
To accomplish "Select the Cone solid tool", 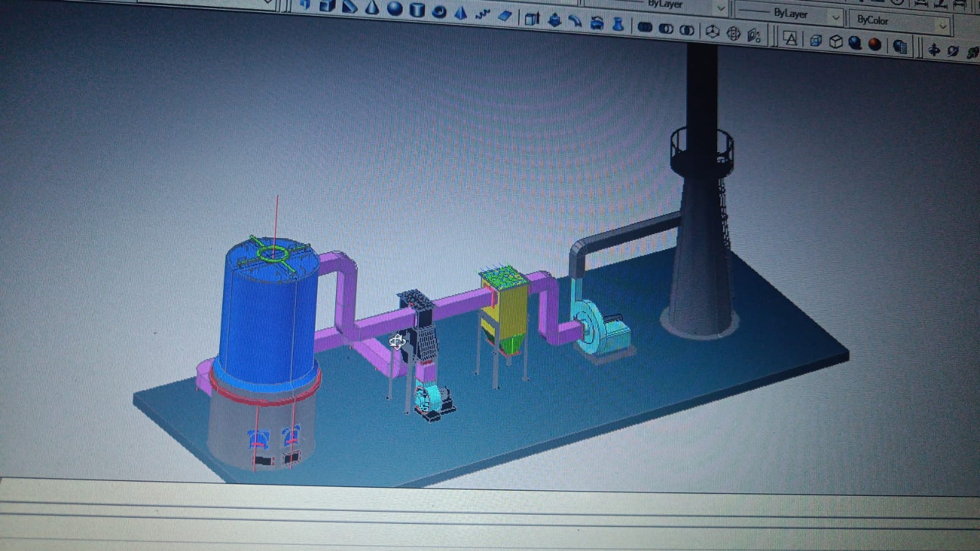I will pyautogui.click(x=372, y=7).
